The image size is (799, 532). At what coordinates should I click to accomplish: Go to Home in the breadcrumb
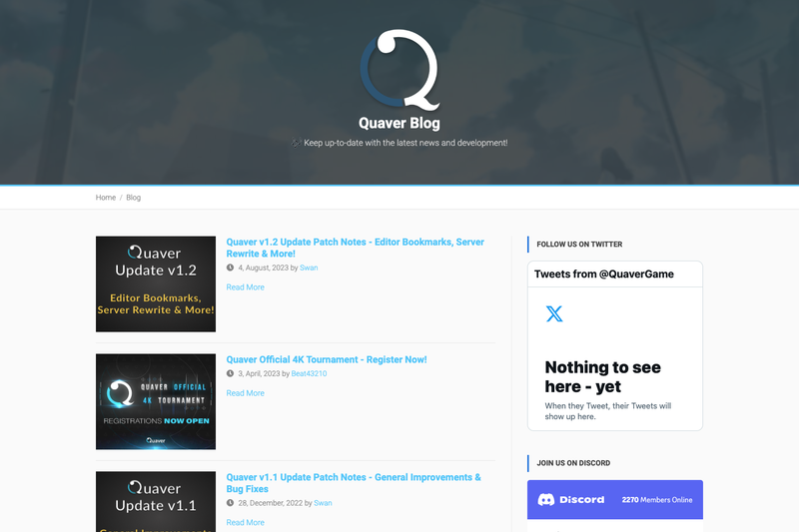(106, 198)
